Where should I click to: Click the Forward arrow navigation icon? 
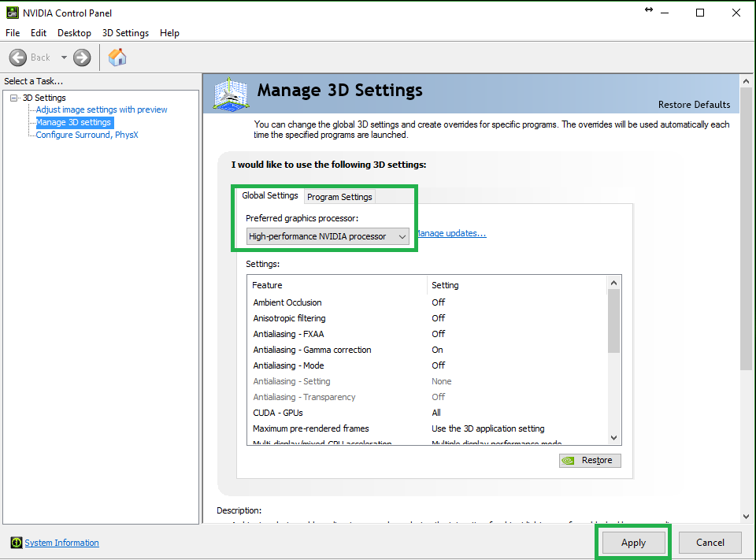pos(82,57)
